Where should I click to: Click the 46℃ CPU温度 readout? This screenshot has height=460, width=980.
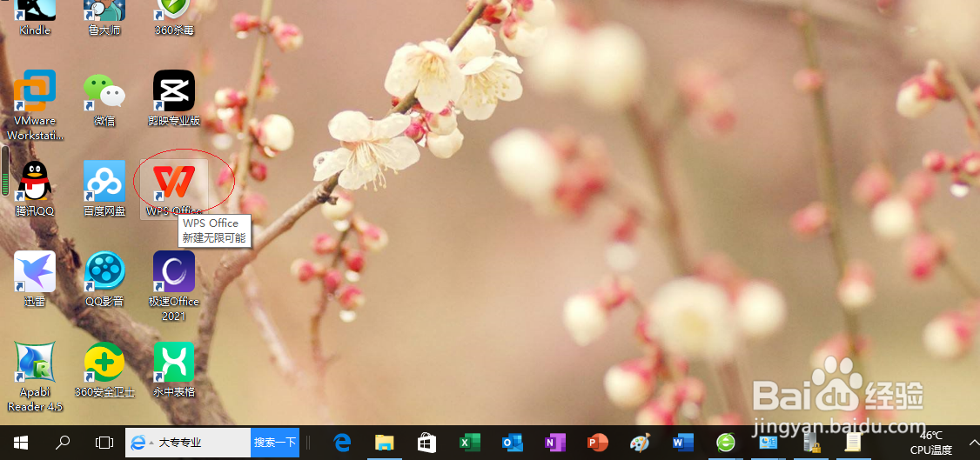click(930, 443)
